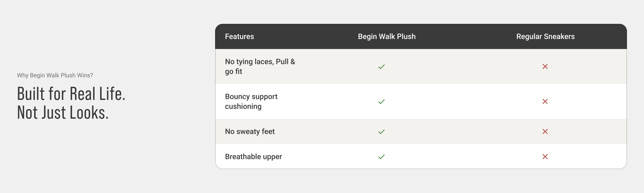The image size is (644, 193).
Task: Click green checkmark for Breathable upper row
Action: [381, 157]
